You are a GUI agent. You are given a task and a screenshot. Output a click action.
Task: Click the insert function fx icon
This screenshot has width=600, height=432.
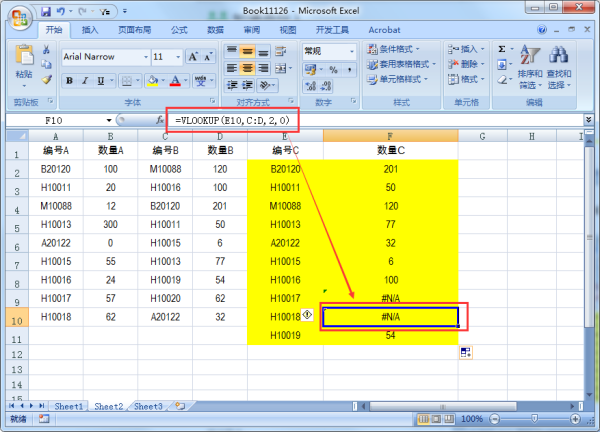click(x=159, y=120)
